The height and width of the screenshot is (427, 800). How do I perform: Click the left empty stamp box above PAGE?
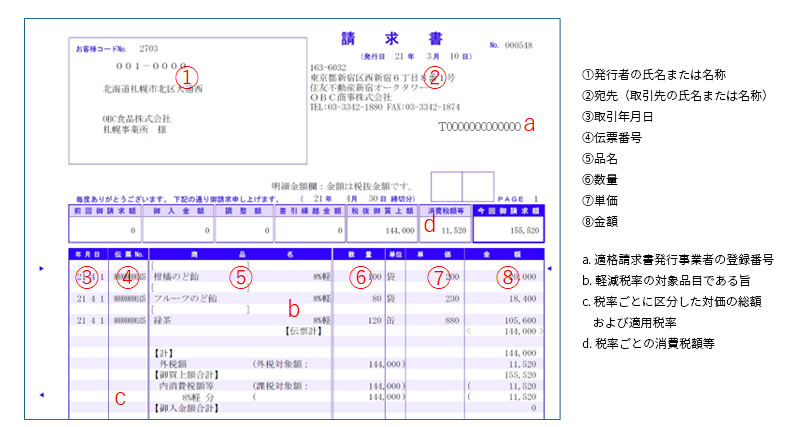tap(446, 186)
